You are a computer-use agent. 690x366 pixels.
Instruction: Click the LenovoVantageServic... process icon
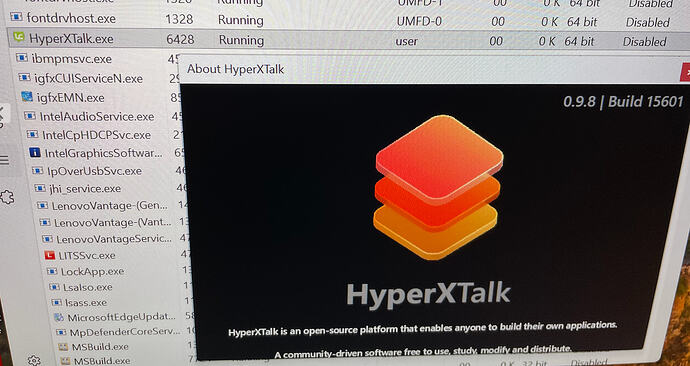(47, 239)
